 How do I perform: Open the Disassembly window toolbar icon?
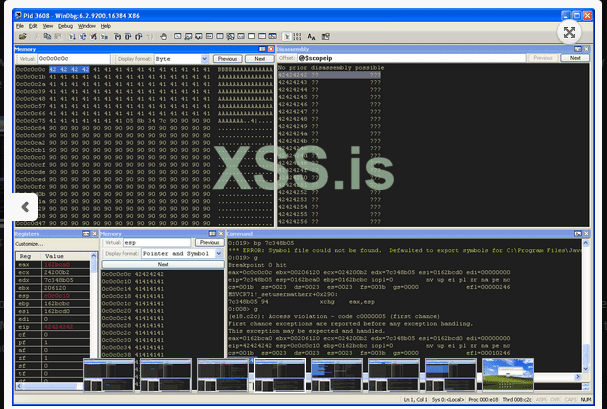pyautogui.click(x=241, y=36)
